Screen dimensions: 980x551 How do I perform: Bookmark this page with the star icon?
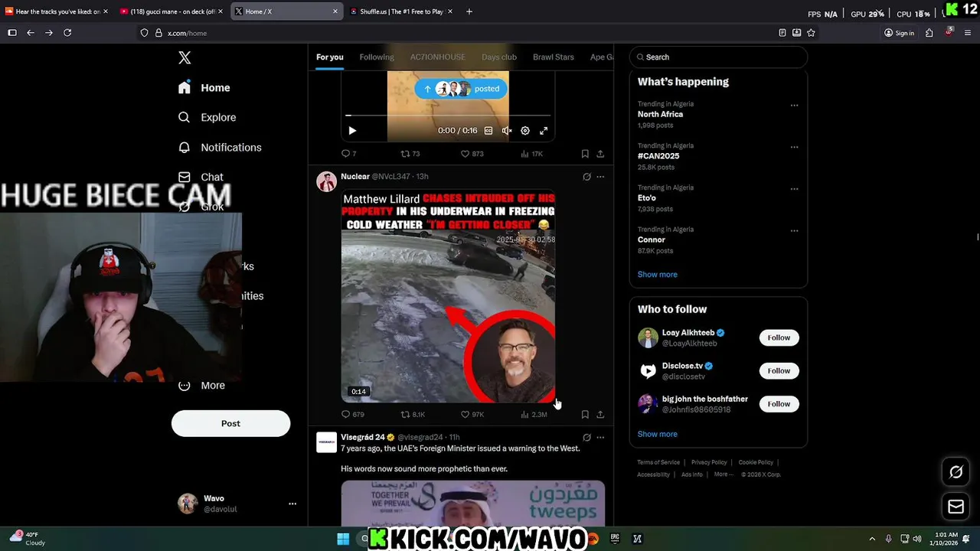click(811, 33)
